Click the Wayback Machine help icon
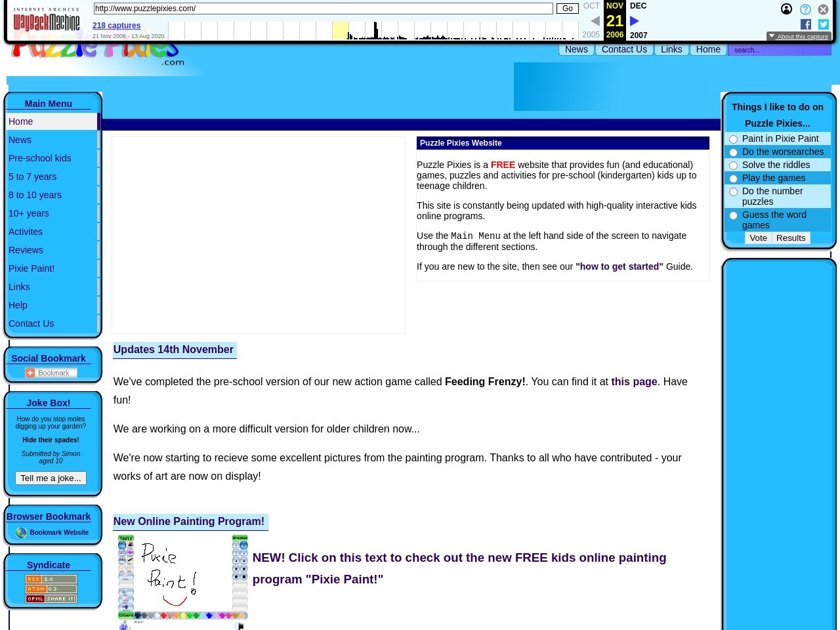This screenshot has height=630, width=840. [805, 9]
